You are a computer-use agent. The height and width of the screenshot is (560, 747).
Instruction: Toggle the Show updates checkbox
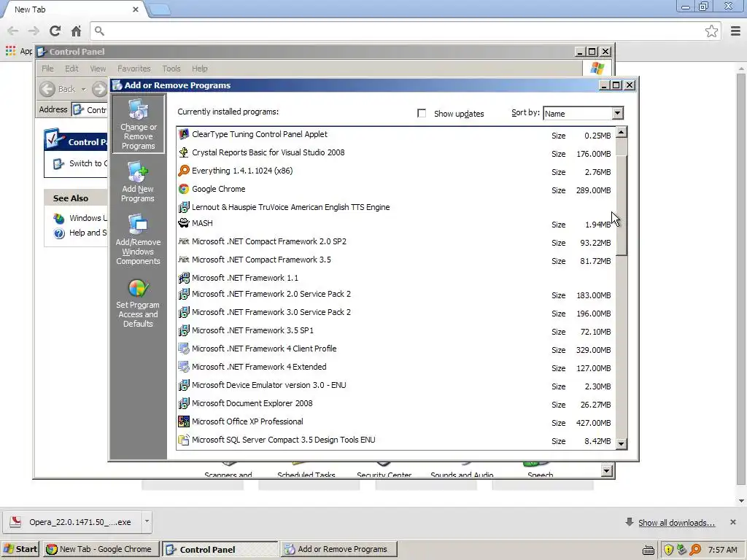(x=422, y=113)
